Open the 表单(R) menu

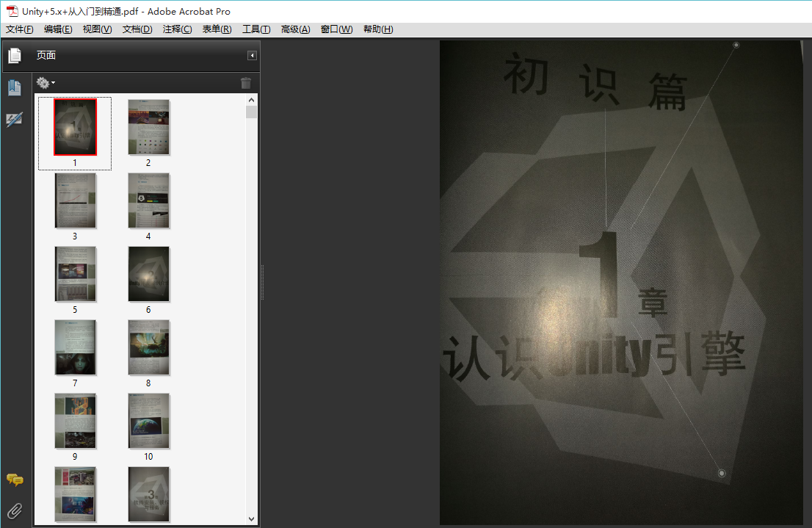(217, 29)
